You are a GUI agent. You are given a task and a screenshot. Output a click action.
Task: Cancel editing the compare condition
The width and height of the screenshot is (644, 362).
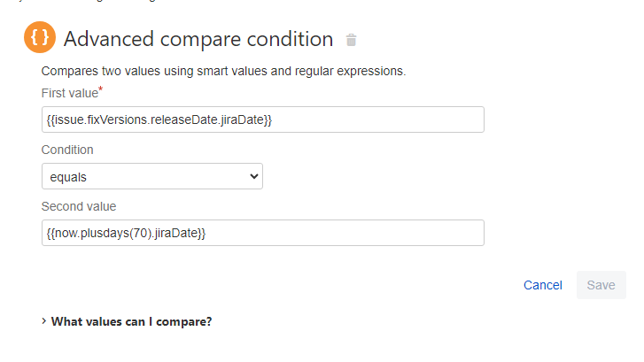click(x=542, y=285)
